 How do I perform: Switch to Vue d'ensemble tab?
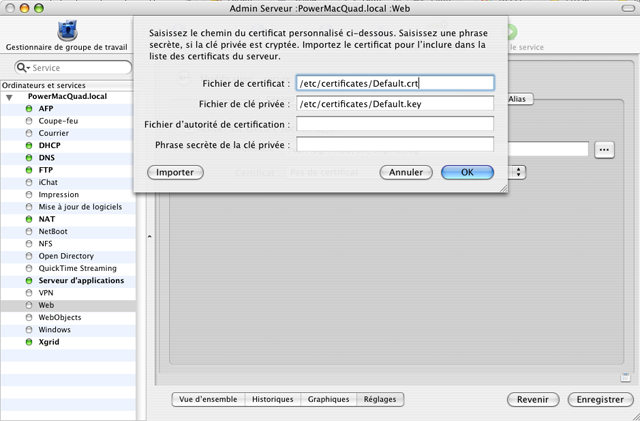tap(208, 399)
